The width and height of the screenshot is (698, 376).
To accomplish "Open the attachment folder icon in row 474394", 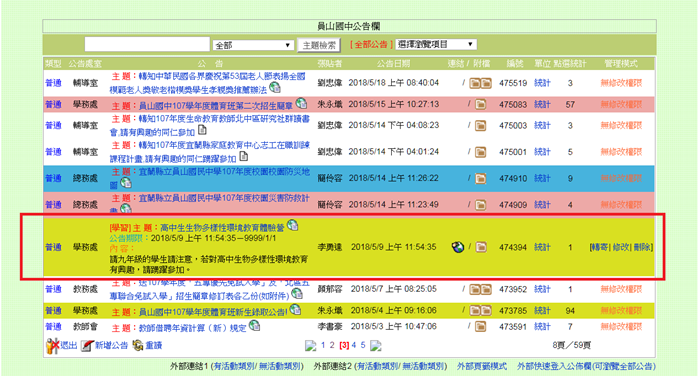I will [481, 247].
